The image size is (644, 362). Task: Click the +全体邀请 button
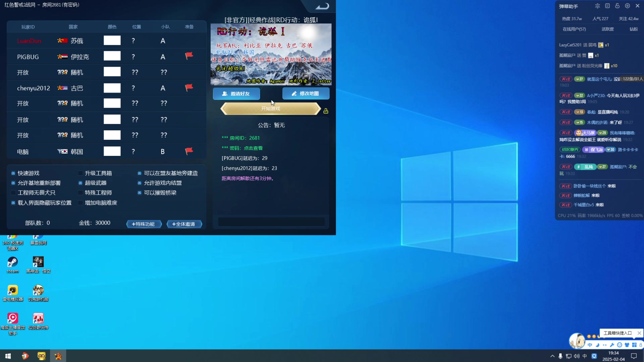click(x=184, y=224)
